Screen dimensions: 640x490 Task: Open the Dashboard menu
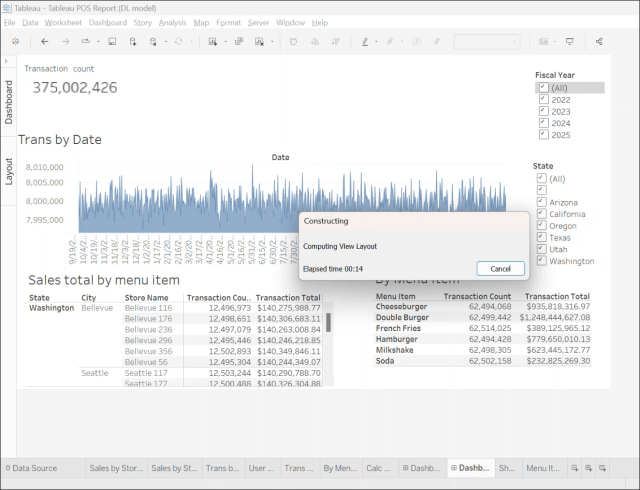[x=108, y=22]
